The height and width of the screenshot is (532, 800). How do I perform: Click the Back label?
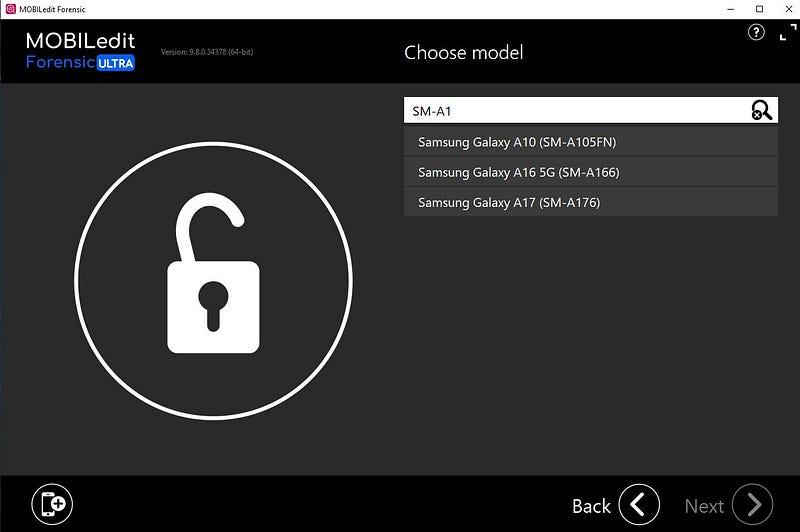591,506
